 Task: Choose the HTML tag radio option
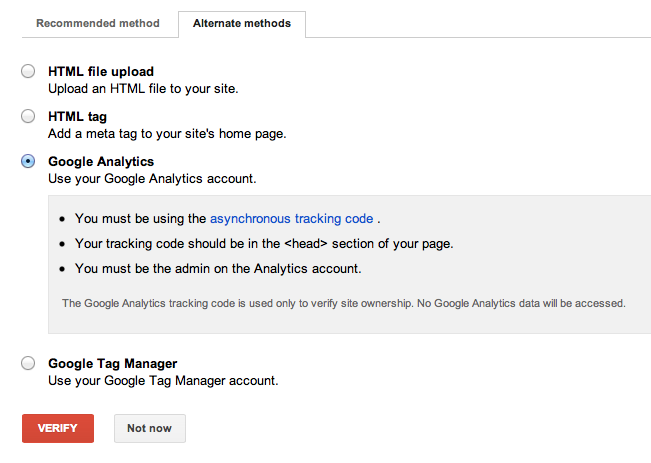(28, 116)
